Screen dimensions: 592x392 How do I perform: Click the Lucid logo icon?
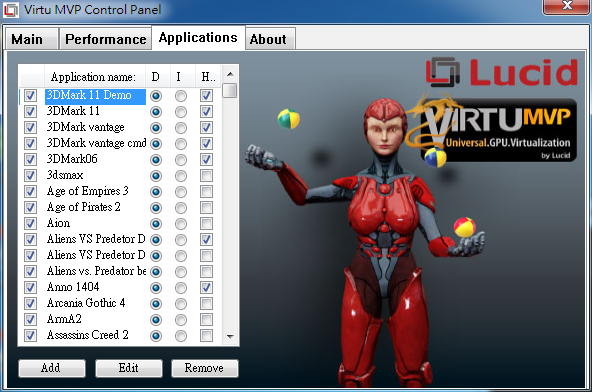pyautogui.click(x=443, y=72)
